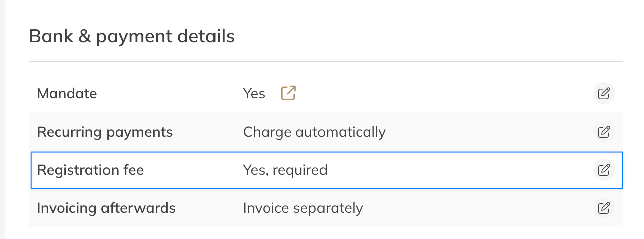The image size is (644, 239).
Task: Click the edit pencil icon for Mandate
Action: click(x=604, y=93)
